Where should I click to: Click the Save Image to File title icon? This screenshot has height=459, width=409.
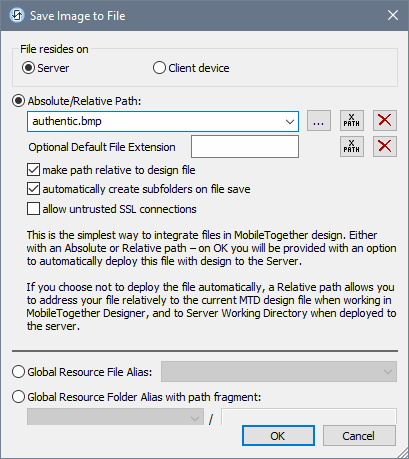pyautogui.click(x=17, y=16)
